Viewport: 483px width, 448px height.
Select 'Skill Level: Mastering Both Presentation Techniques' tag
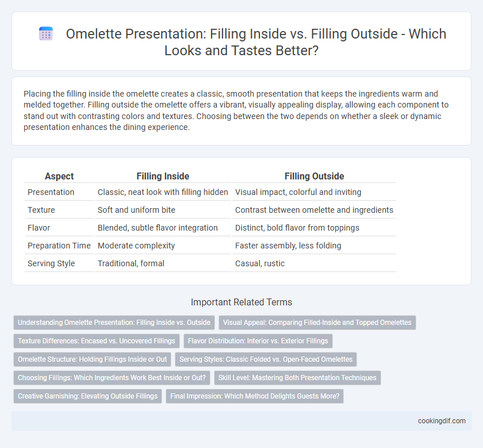pos(297,378)
